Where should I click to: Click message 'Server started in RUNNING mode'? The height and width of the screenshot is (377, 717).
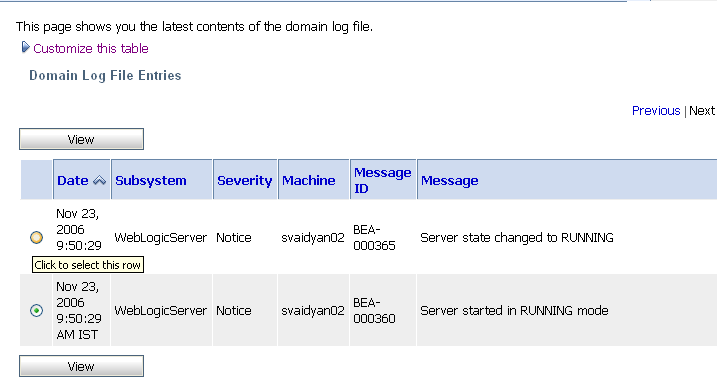click(514, 311)
